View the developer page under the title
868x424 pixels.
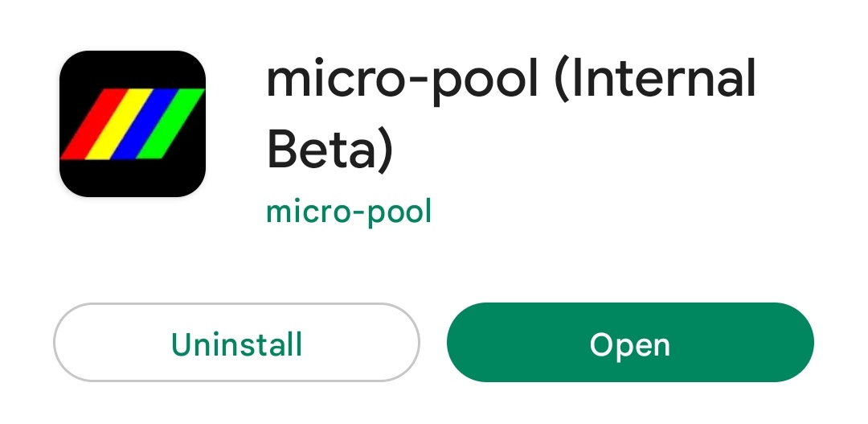tap(349, 212)
